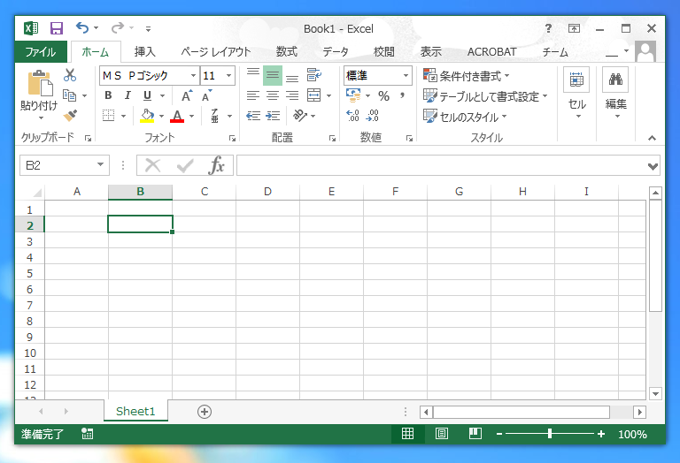Align text to top of cell
This screenshot has width=680, height=463.
point(253,75)
